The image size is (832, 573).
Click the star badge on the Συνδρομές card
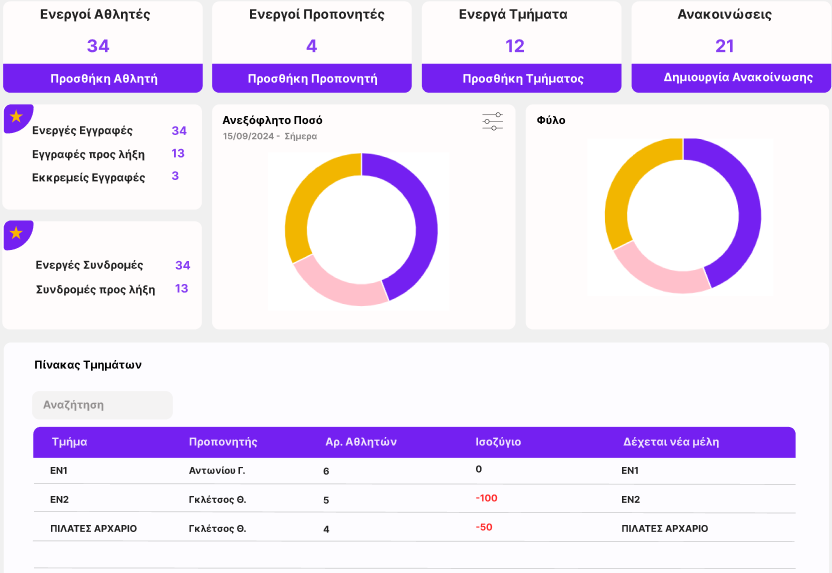click(17, 233)
